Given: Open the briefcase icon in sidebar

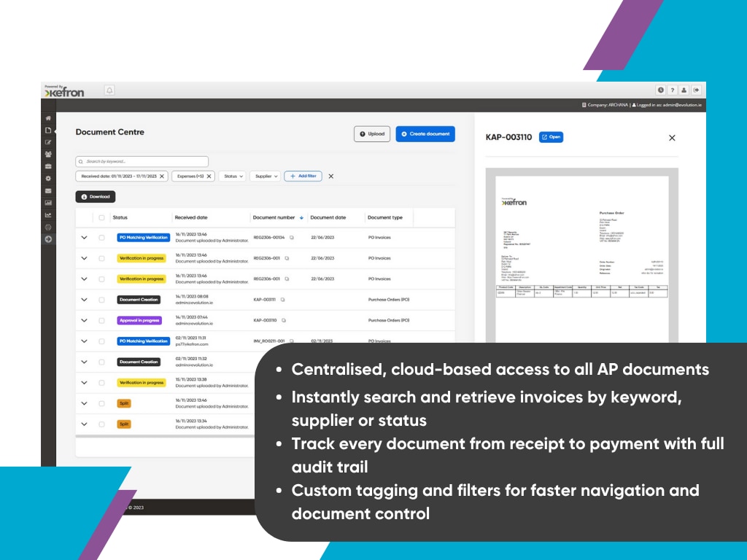Looking at the screenshot, I should tap(48, 166).
